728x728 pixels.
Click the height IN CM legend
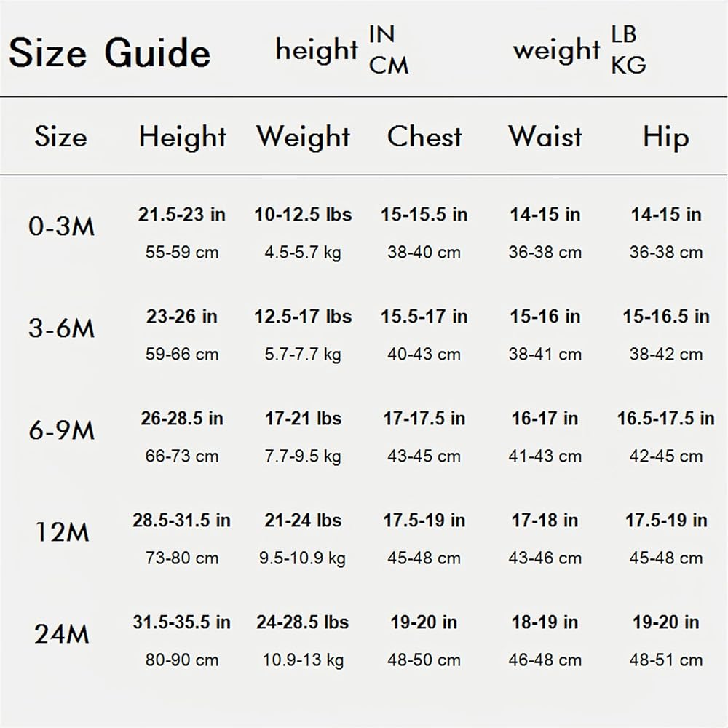[342, 50]
